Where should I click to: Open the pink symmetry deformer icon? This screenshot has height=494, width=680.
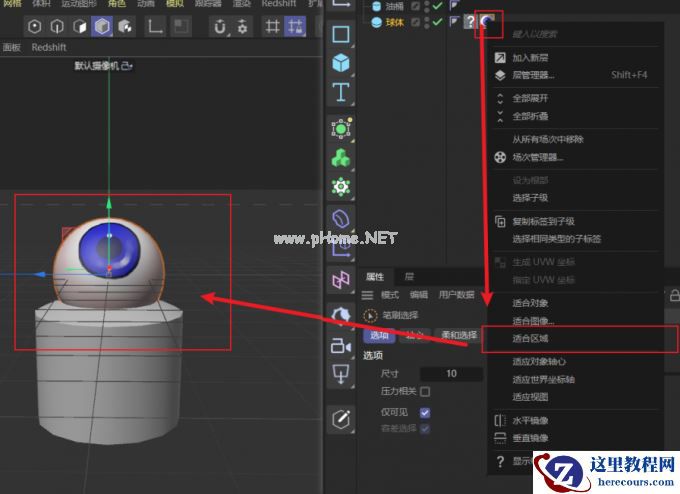tap(341, 280)
